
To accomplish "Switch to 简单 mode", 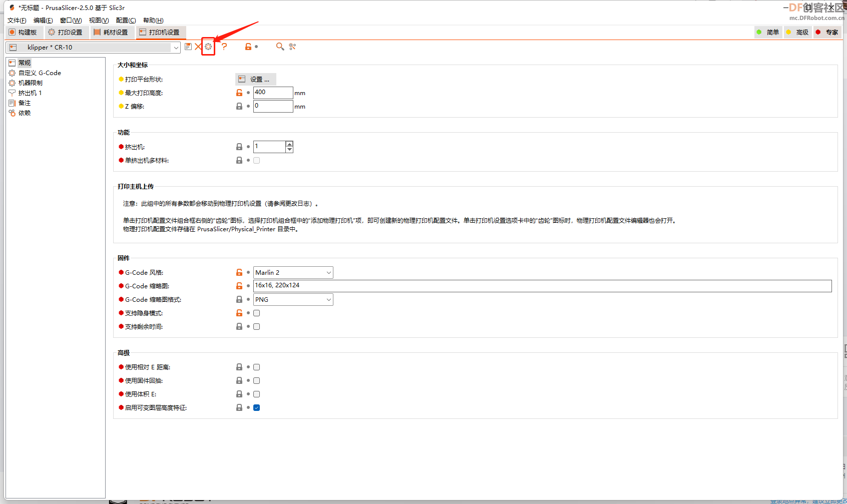I will 768,32.
